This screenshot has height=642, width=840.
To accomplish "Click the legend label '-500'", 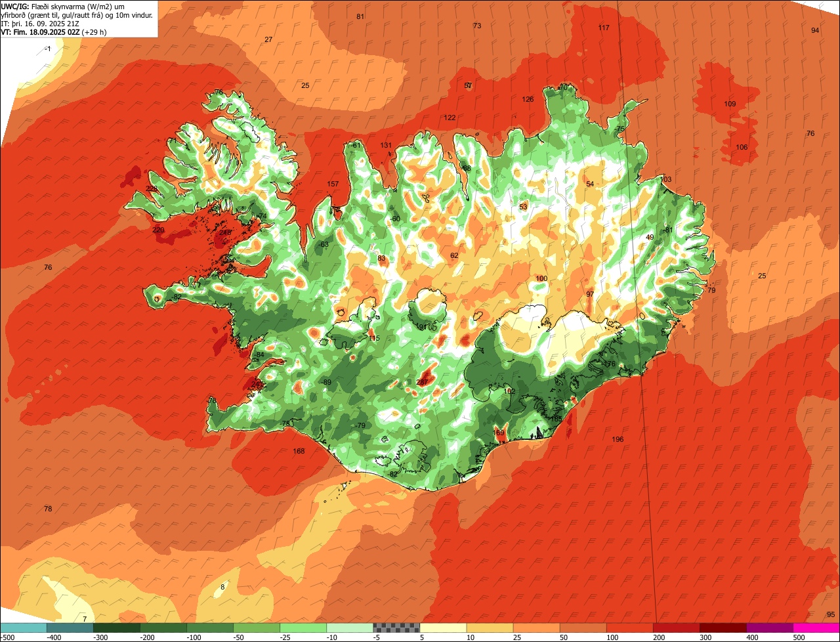I will tap(7, 637).
